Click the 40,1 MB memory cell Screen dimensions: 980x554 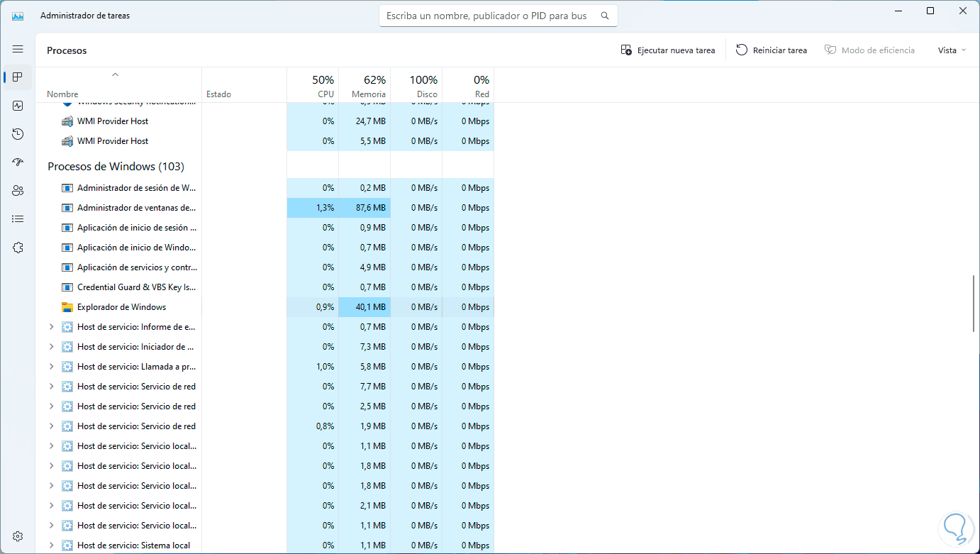pos(364,307)
